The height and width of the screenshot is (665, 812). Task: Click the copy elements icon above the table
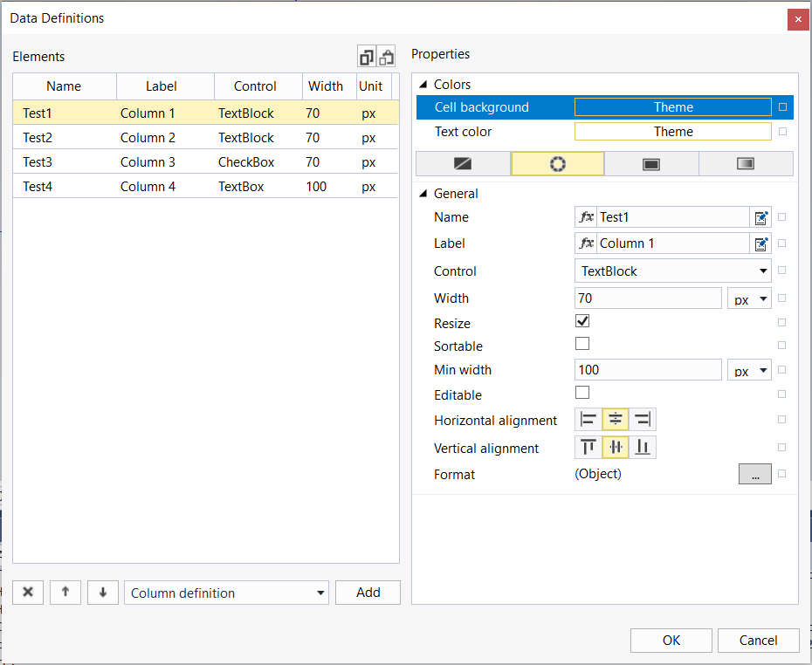coord(367,57)
